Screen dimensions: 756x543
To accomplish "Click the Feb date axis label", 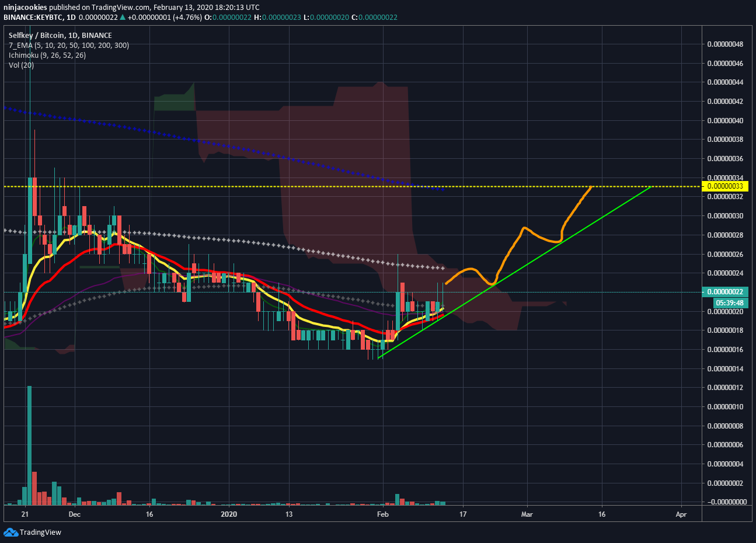I will click(383, 514).
